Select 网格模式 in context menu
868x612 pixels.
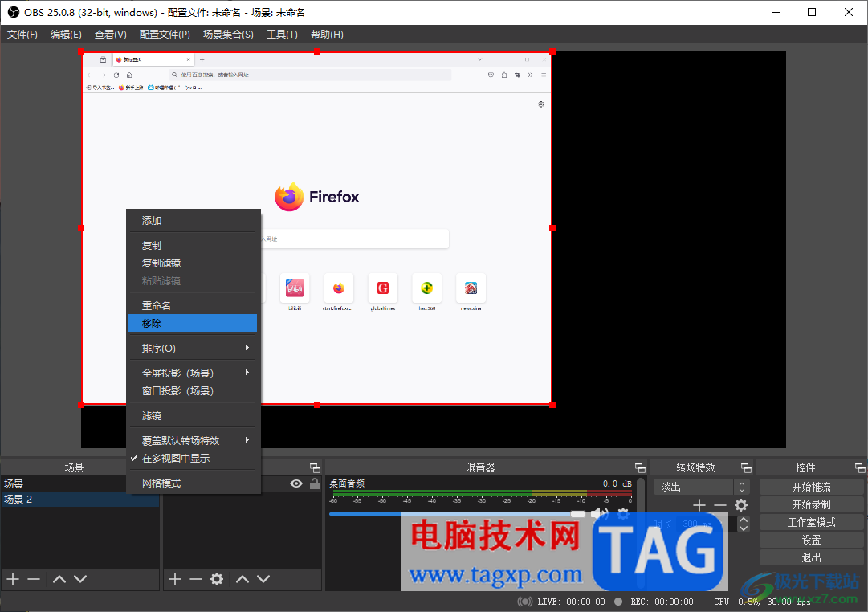(192, 483)
